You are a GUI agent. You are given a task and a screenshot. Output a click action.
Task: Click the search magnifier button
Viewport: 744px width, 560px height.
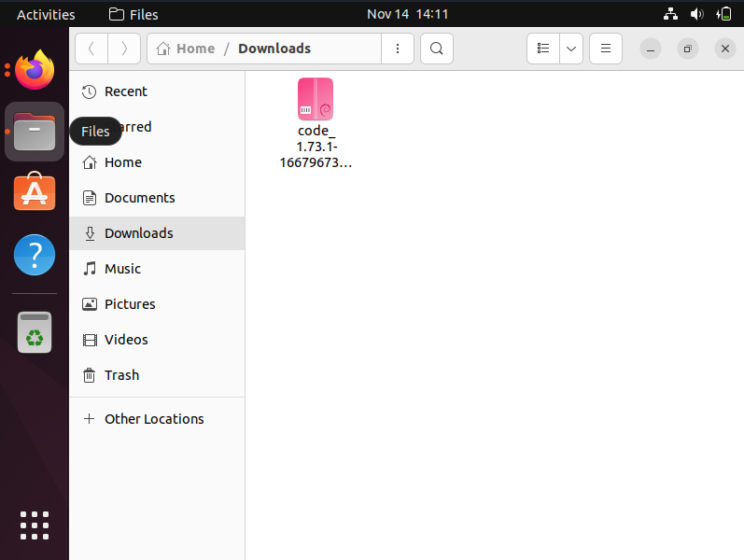[437, 49]
